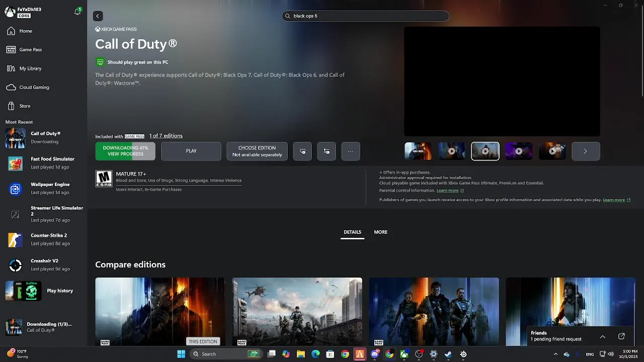Click the main video preview area
644x362 pixels.
(x=502, y=81)
